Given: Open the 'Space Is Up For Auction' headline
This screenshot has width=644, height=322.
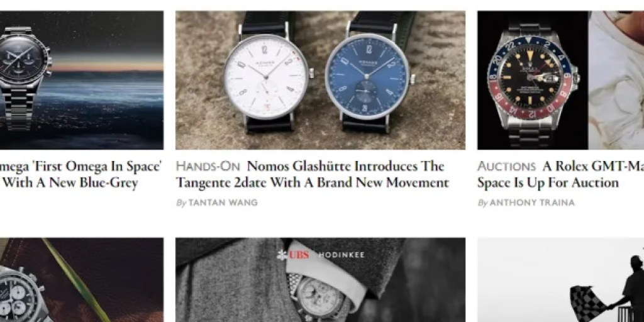Looking at the screenshot, I should coord(548,182).
